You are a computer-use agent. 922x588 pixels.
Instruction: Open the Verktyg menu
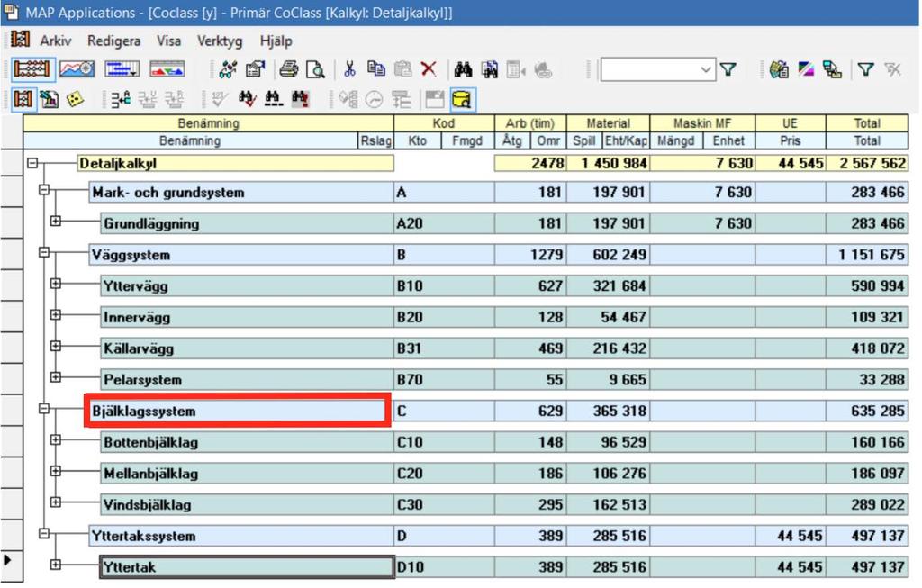(x=220, y=41)
